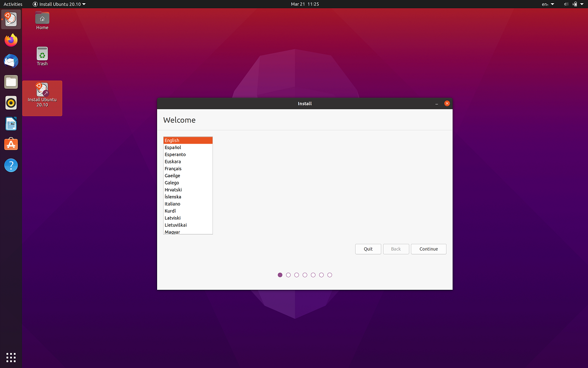Open the Install Ubuntu 20.10 app menu
This screenshot has height=368, width=588.
click(59, 4)
